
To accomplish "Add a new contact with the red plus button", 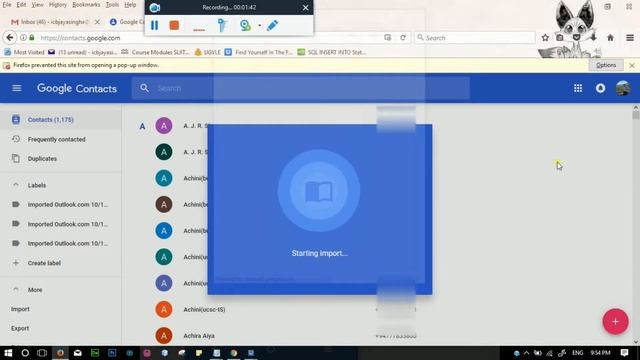I will click(x=615, y=321).
